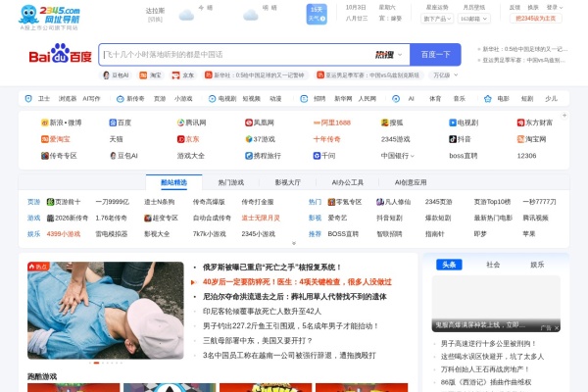The width and height of the screenshot is (588, 392).
Task: Select the 酷站精选 tab
Action: tap(174, 182)
